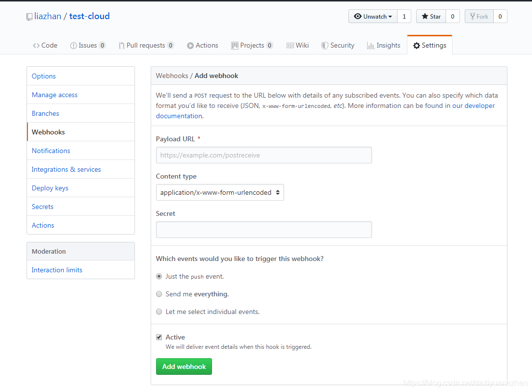Screen dimensions: 532x392
Task: Click the repository book icon beside liazhan
Action: 29,17
